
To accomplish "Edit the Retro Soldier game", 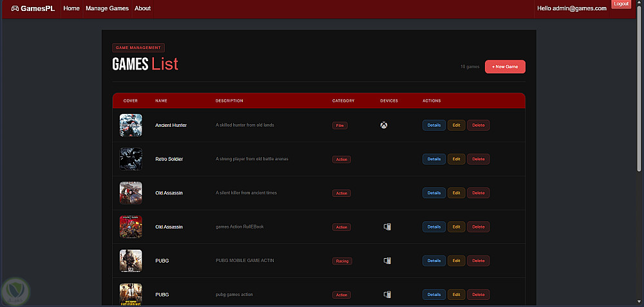I will [457, 159].
